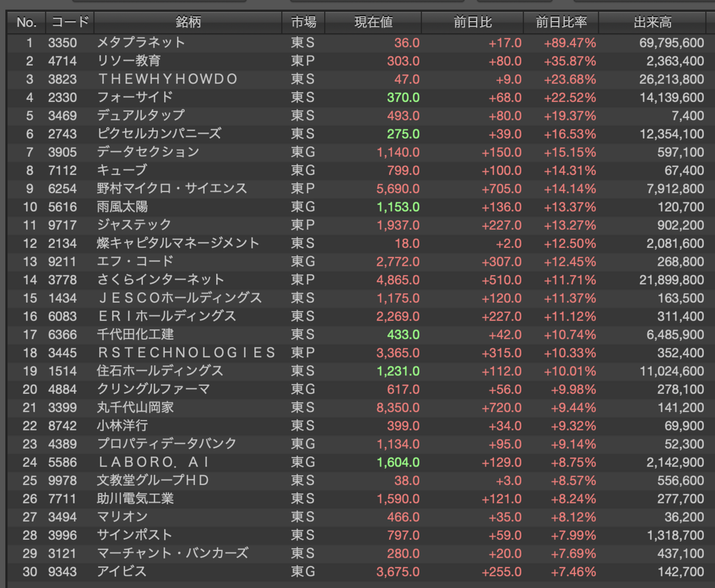The image size is (715, 588).
Task: Sort by the 前日比 column header
Action: [472, 23]
